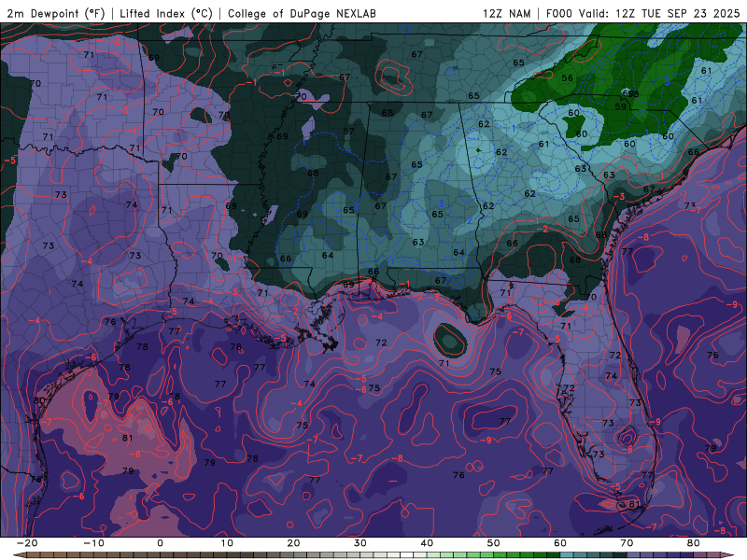Click the -20 label on the color scale

pos(27,543)
